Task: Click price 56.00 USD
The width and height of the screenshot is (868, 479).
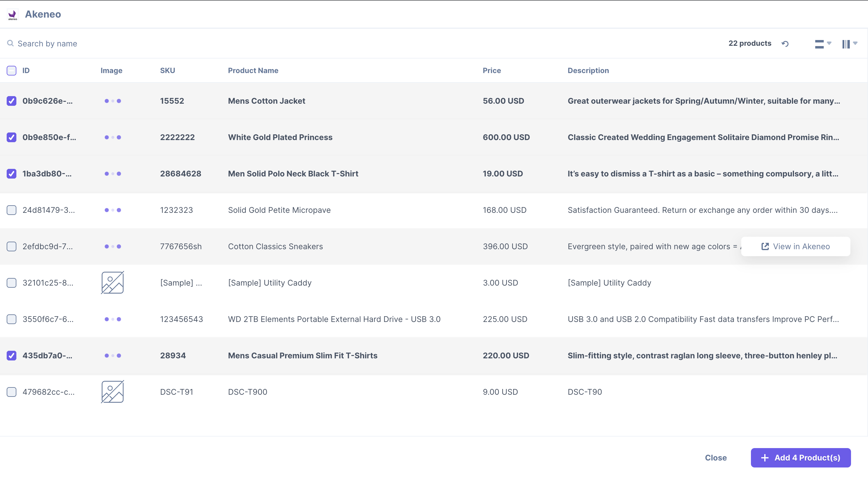Action: 503,101
